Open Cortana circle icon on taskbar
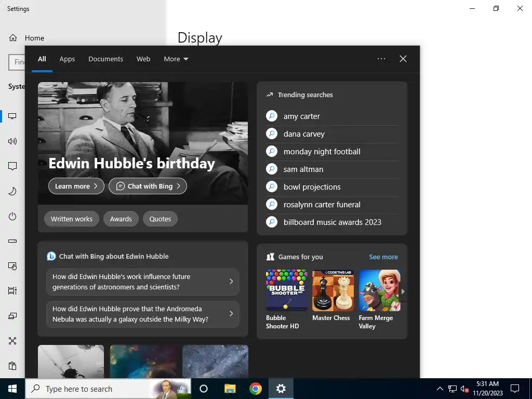 (x=204, y=389)
